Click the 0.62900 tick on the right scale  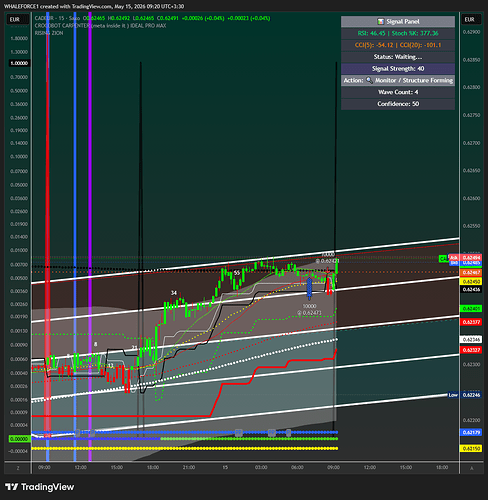471,32
